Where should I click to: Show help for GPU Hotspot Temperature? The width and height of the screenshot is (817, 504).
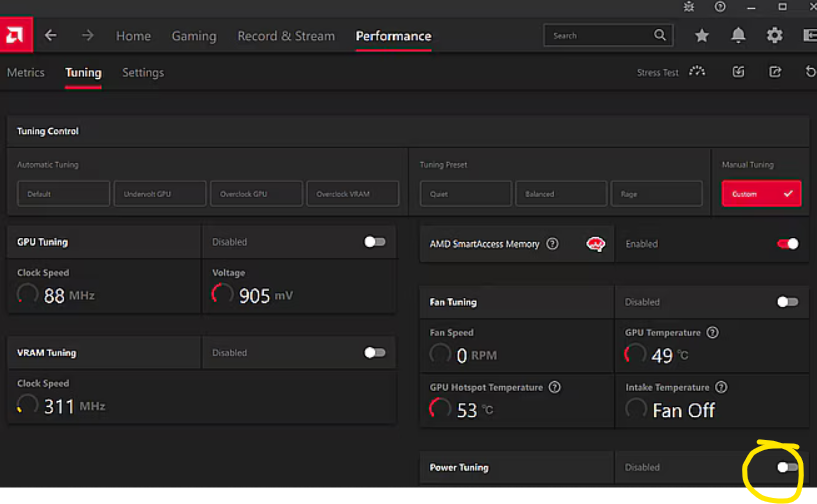point(554,387)
